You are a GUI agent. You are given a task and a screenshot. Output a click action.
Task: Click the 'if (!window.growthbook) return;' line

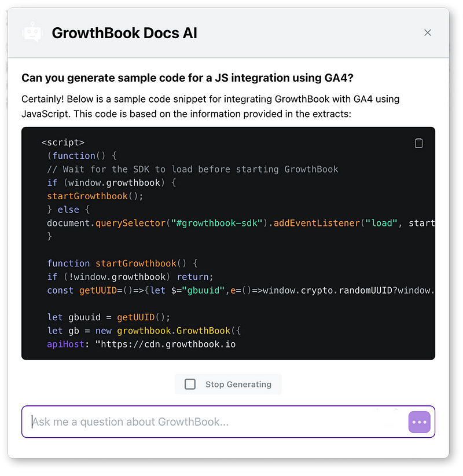pos(130,277)
